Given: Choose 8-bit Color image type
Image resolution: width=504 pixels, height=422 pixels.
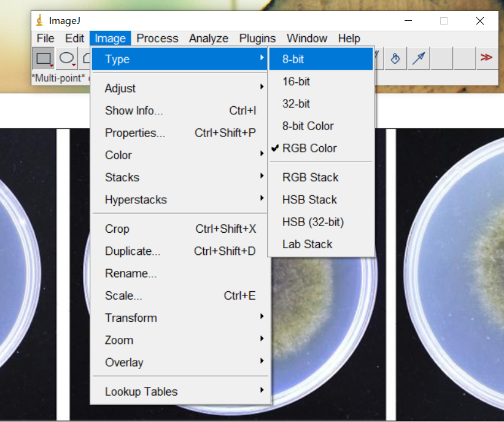Looking at the screenshot, I should (308, 126).
